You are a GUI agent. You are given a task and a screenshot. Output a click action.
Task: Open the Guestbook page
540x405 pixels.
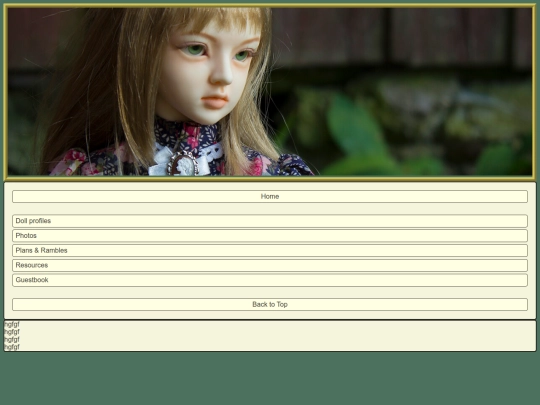[x=270, y=280]
